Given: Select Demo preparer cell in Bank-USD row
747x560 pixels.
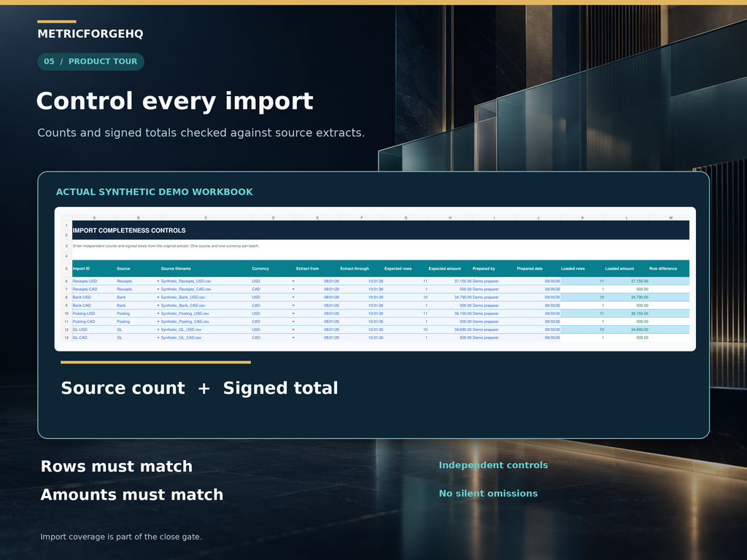Looking at the screenshot, I should (494, 297).
